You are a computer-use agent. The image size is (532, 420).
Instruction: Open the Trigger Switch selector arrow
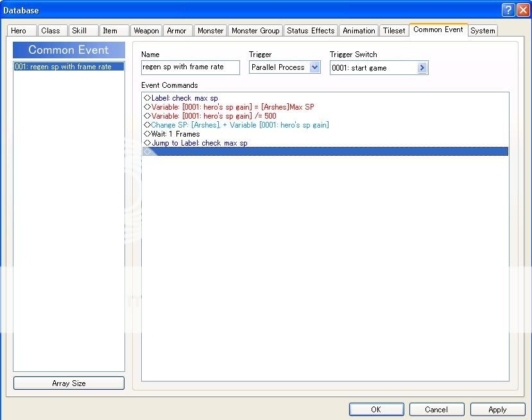tap(422, 68)
